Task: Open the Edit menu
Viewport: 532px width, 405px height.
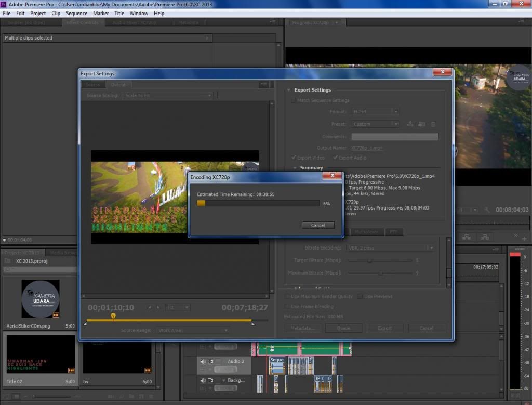Action: (x=20, y=13)
